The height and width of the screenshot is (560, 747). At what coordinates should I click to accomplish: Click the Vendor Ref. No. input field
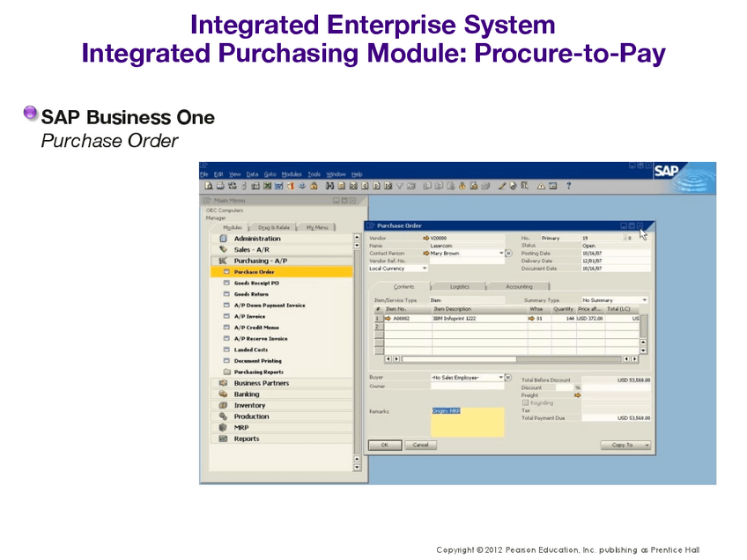[467, 261]
